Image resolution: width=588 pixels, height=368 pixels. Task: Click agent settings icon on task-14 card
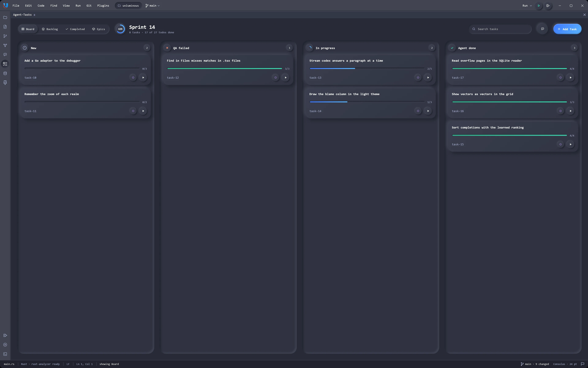click(x=418, y=111)
